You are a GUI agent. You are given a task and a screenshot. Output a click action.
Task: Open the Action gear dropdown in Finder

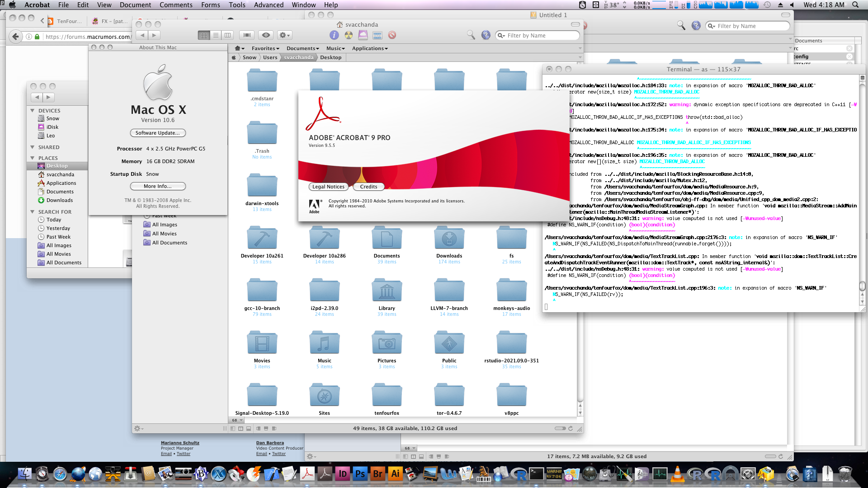284,35
